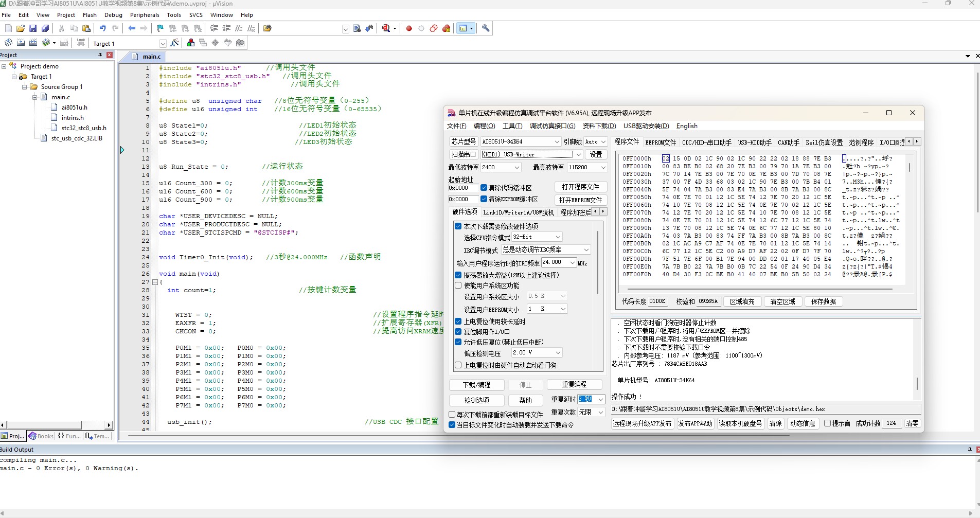The image size is (980, 518).
Task: Click the Project panel horizontal scrollbar
Action: 44,425
